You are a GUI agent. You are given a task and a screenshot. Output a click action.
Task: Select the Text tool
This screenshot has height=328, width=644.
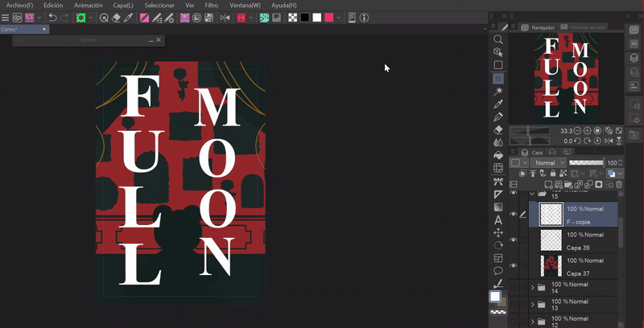point(498,219)
